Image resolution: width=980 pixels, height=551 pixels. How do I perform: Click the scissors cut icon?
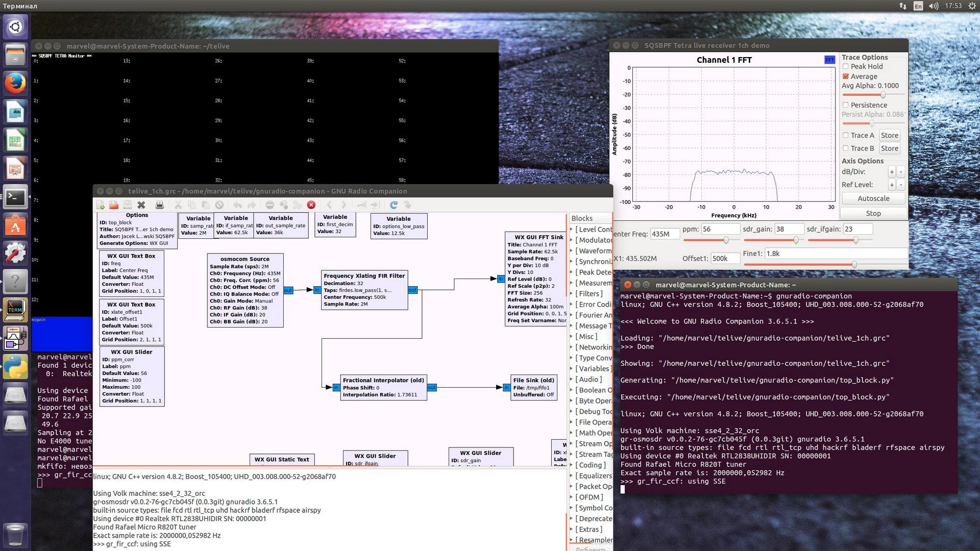178,205
